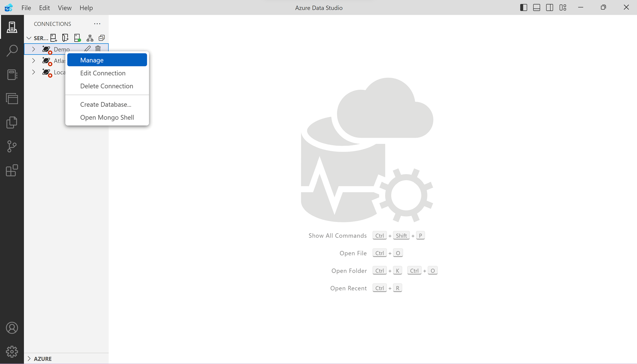Open the Help menu
The width and height of the screenshot is (637, 364).
point(86,7)
